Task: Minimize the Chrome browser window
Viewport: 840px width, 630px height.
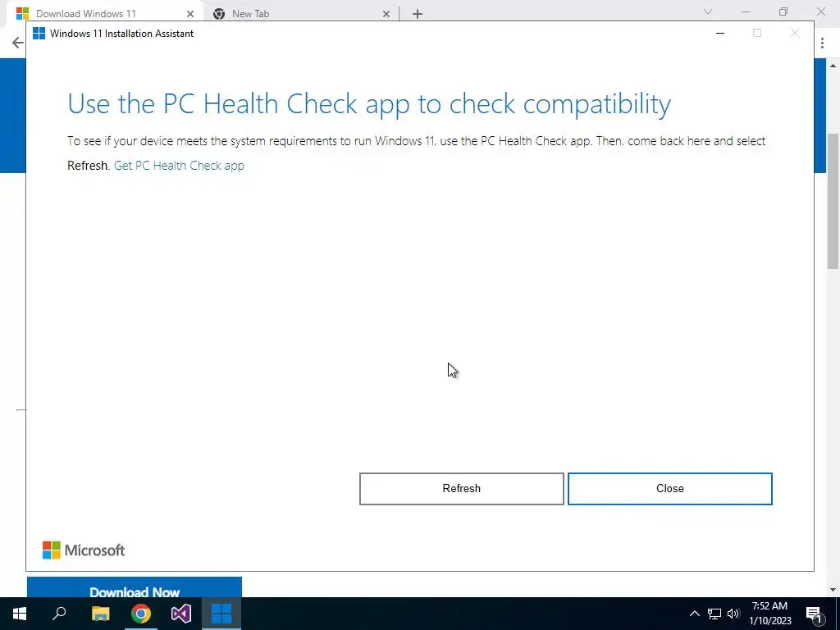Action: coord(746,11)
